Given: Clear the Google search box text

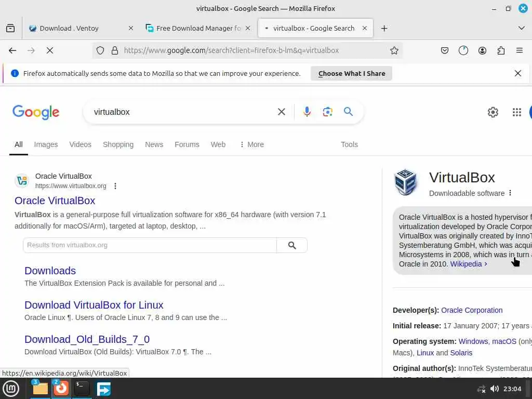Looking at the screenshot, I should click(x=281, y=112).
